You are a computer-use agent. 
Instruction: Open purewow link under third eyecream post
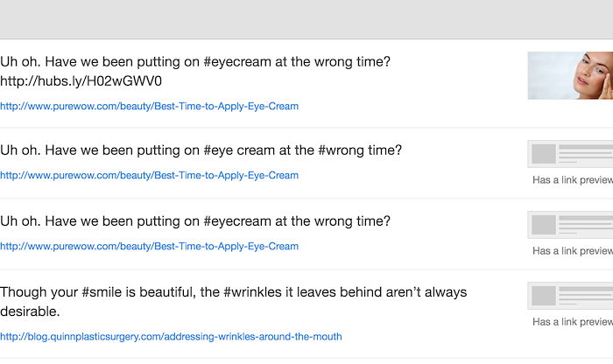[x=150, y=246]
